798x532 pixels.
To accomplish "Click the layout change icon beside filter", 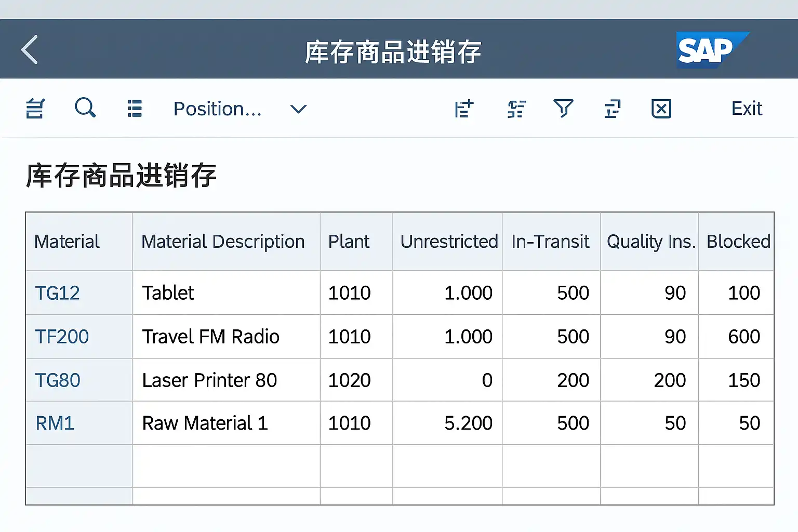I will (613, 109).
